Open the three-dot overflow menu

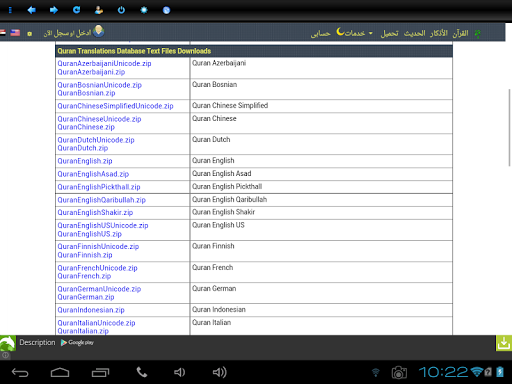10,10
